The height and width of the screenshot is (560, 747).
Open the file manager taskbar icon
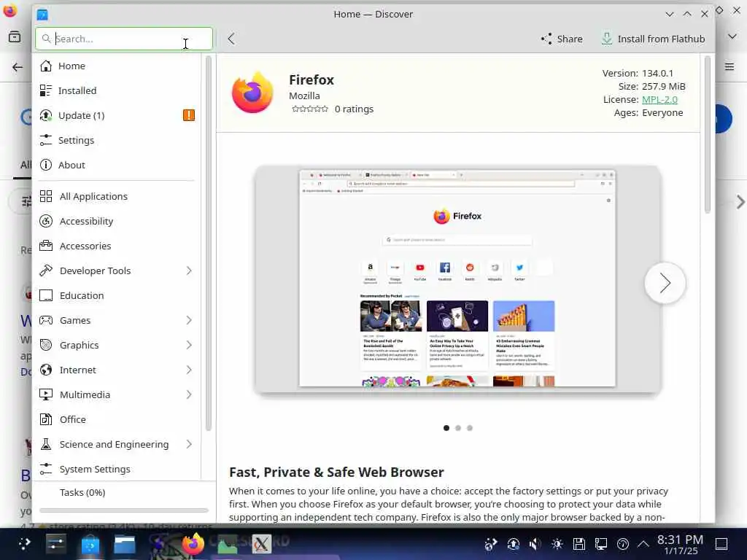pyautogui.click(x=125, y=544)
